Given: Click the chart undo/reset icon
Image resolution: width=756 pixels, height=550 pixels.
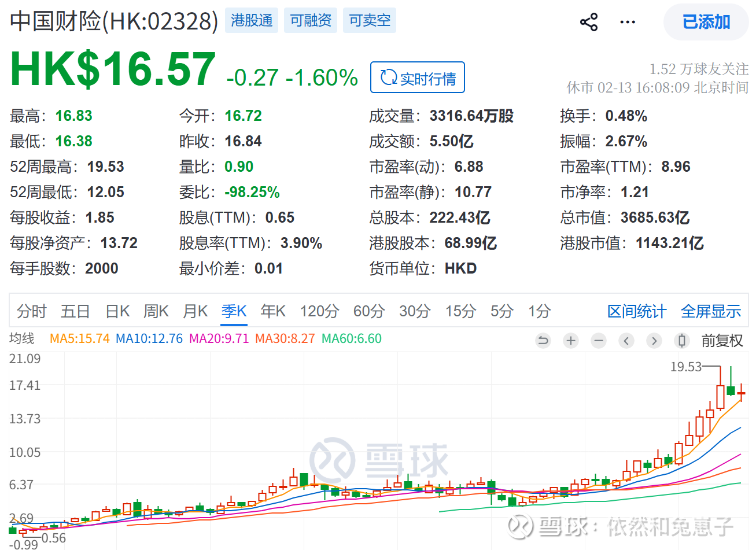Looking at the screenshot, I should tap(543, 341).
